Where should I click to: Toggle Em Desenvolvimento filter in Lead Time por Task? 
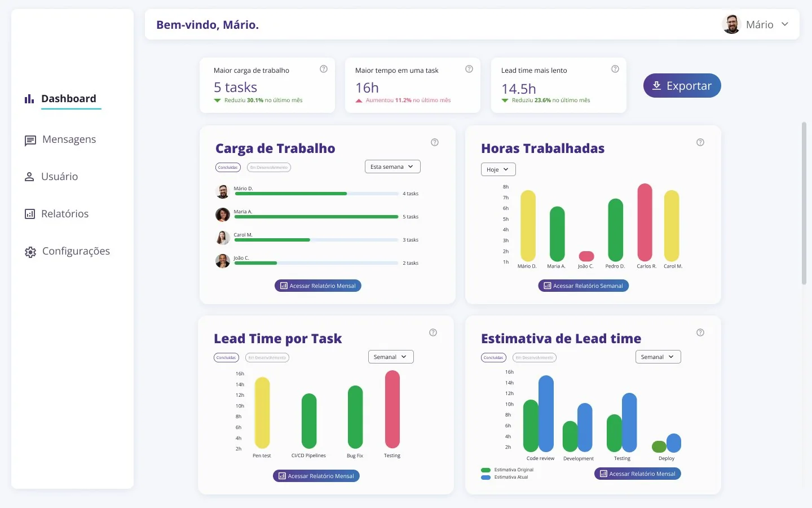click(x=267, y=357)
